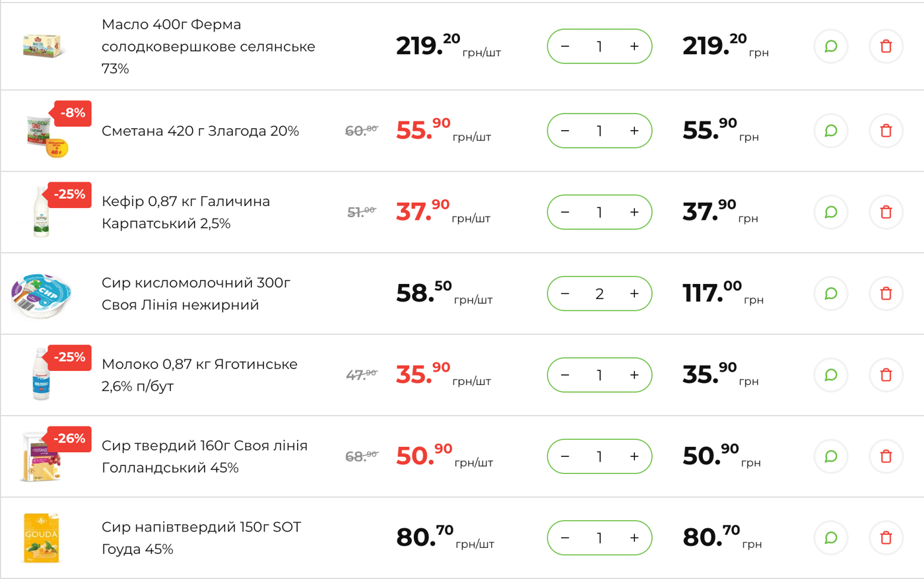Click the -25% discount badge on Кефір
924x579 pixels.
[69, 194]
